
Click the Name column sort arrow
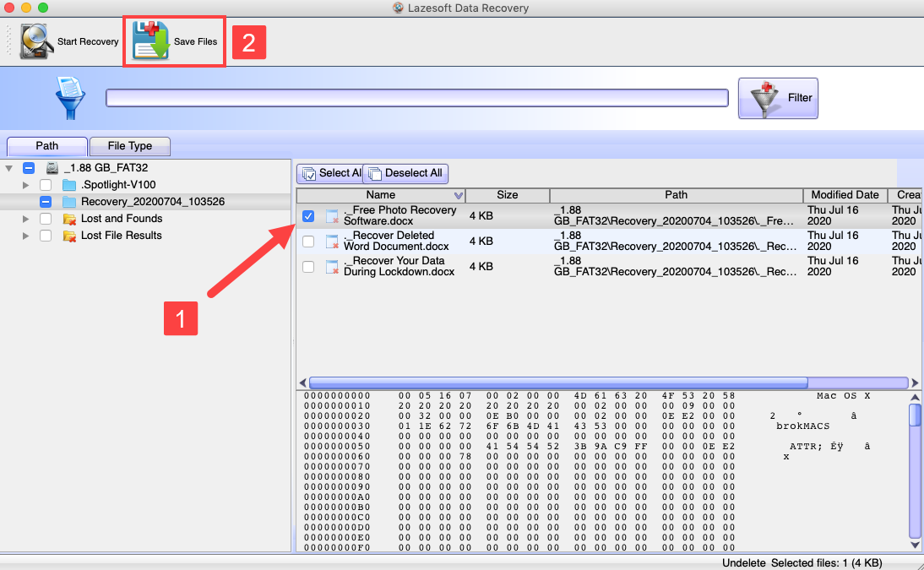click(459, 195)
